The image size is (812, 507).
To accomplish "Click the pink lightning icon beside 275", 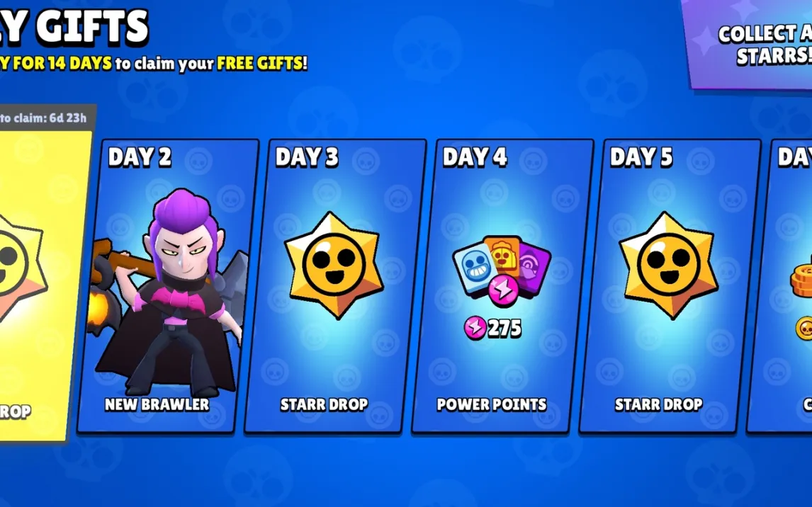I will pos(475,328).
